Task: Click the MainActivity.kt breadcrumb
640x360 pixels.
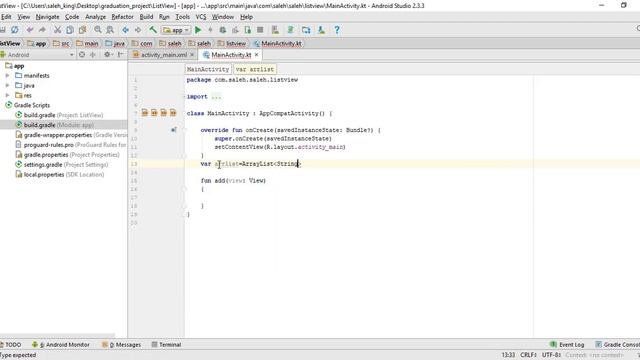Action: (x=278, y=43)
